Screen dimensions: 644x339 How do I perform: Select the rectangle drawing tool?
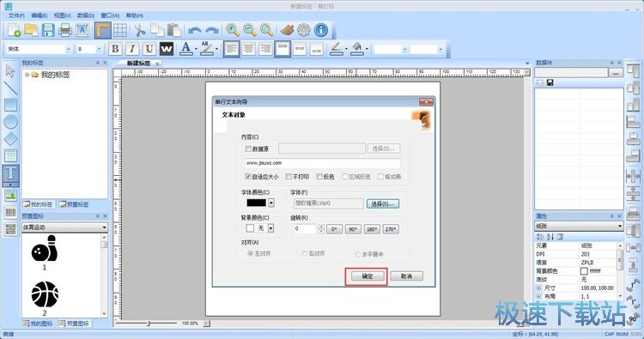(10, 105)
